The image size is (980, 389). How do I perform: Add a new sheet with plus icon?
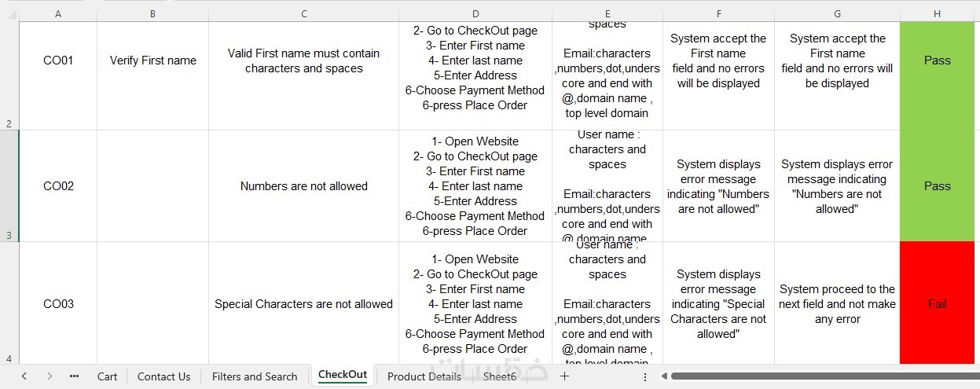coord(564,376)
